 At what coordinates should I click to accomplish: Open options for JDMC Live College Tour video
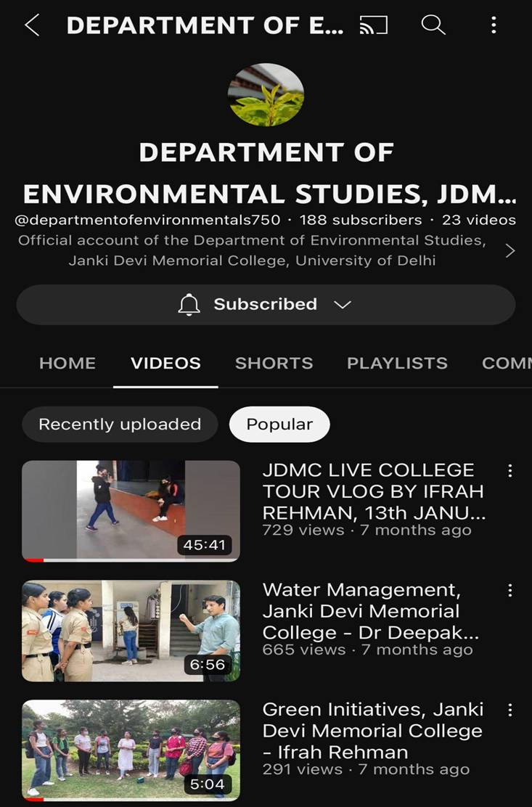[510, 471]
